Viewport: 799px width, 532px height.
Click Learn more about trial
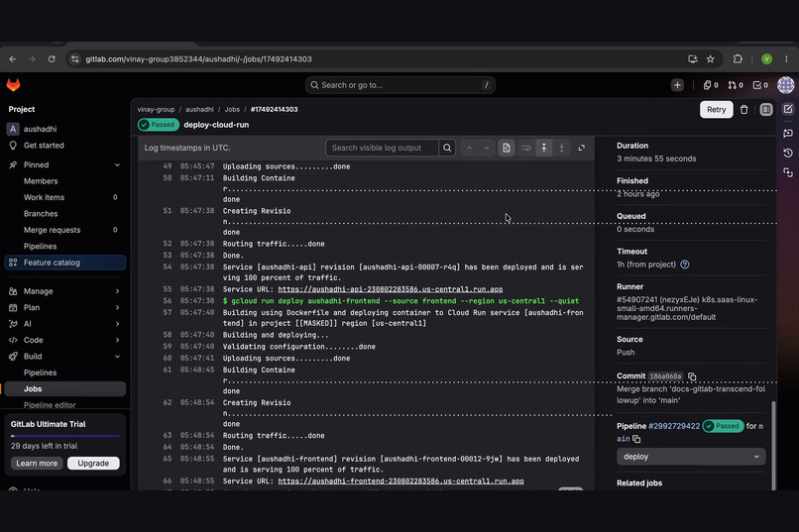pyautogui.click(x=37, y=463)
